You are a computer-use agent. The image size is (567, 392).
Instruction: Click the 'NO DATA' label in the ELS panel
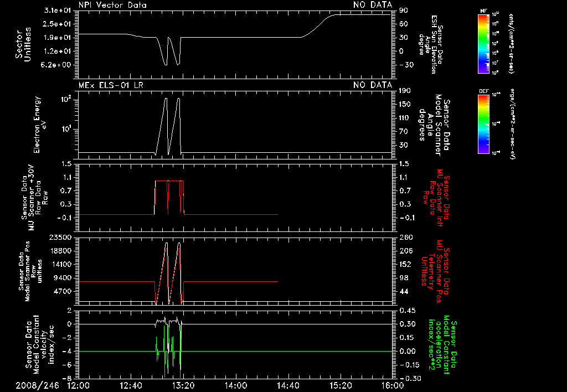click(373, 85)
